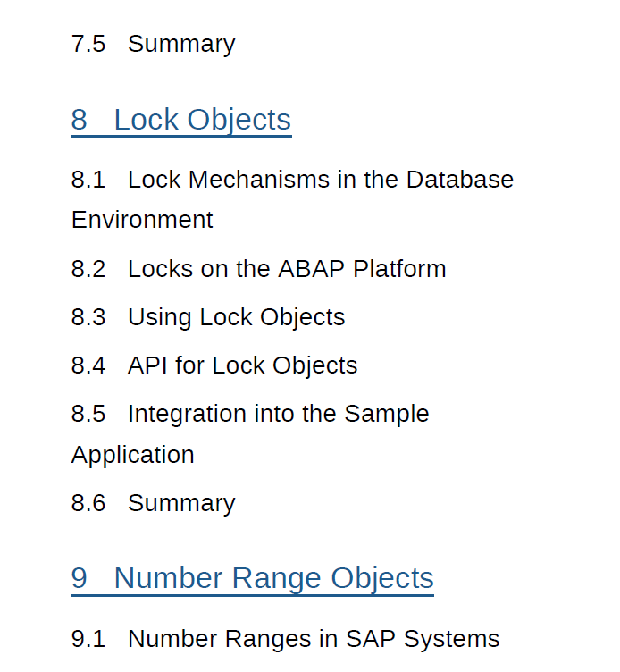Screen dimensions: 620x672
Task: Click the section number "7.5"
Action: pos(88,44)
